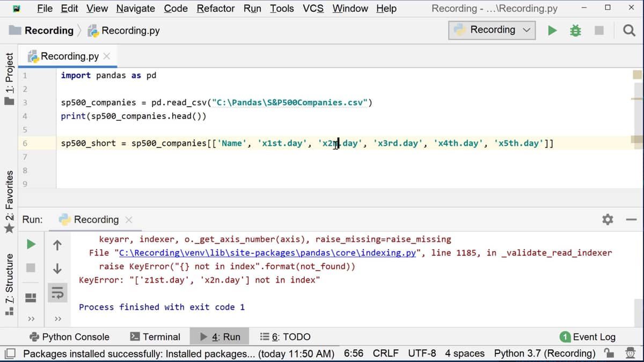
Task: Click the 'Process finished with exit code 1' text
Action: coord(162,307)
